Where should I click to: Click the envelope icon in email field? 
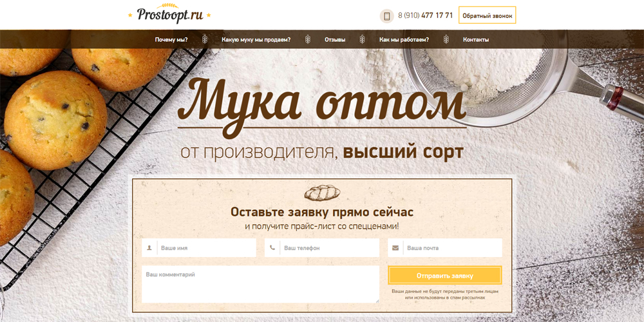(x=395, y=248)
